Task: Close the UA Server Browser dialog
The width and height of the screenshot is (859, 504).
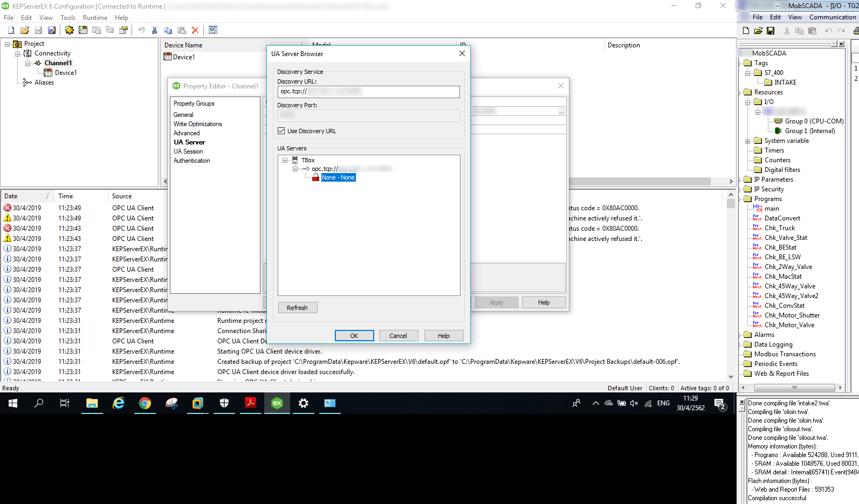Action: point(462,53)
